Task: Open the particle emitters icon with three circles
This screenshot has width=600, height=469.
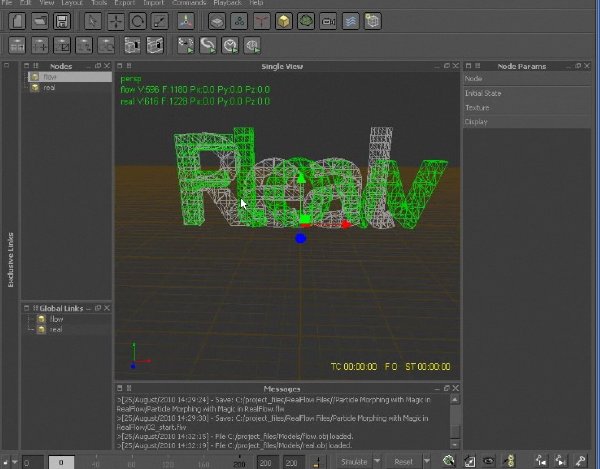Action: [x=239, y=21]
